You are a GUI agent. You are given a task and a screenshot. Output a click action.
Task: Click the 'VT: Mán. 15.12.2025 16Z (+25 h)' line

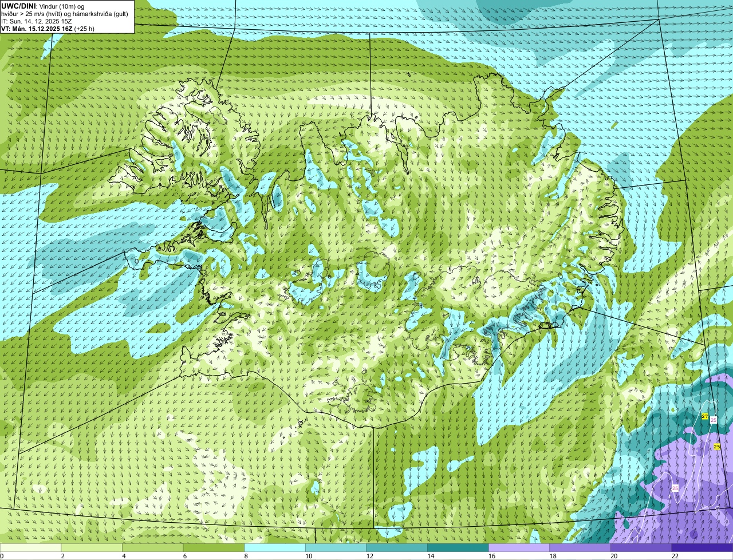48,28
